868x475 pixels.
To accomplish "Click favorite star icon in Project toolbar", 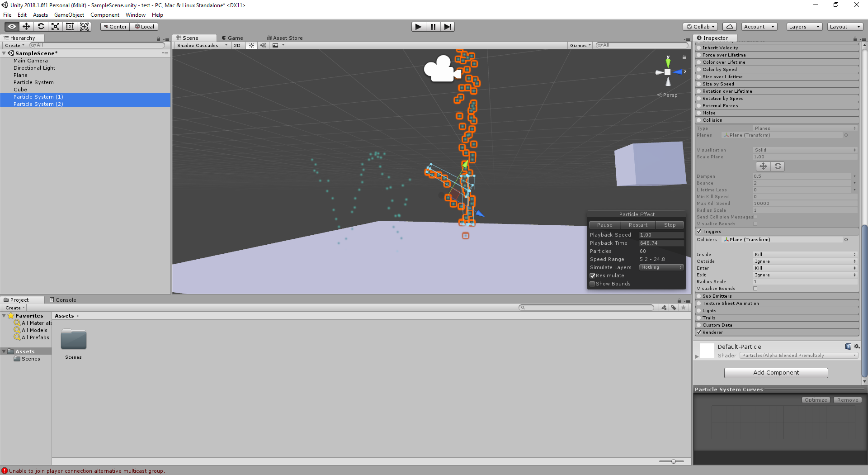I will (684, 308).
